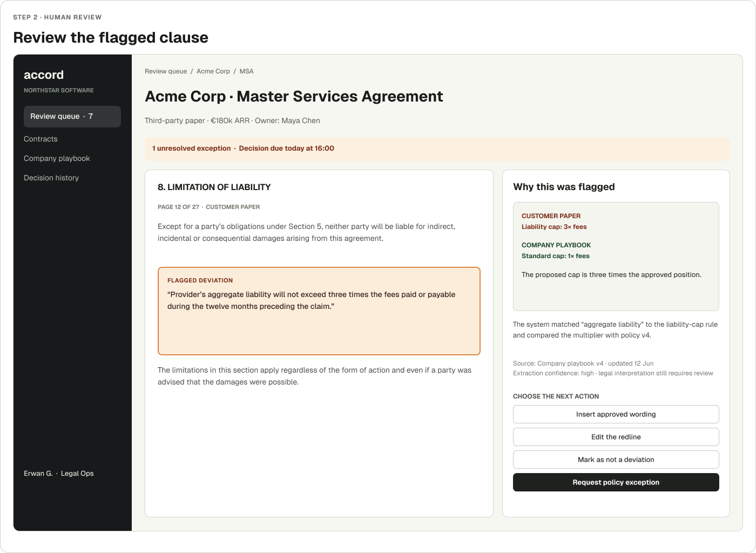The image size is (756, 553).
Task: Open Decision history in the sidebar
Action: click(51, 178)
